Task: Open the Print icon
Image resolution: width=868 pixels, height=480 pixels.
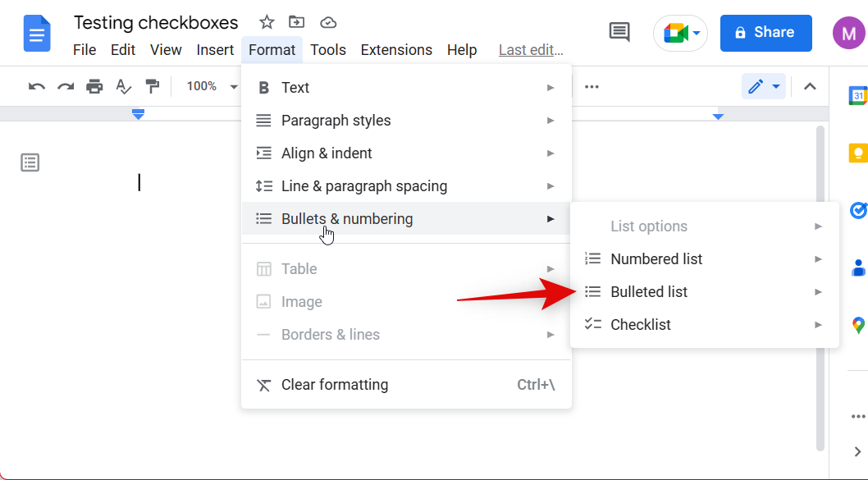Action: 94,86
